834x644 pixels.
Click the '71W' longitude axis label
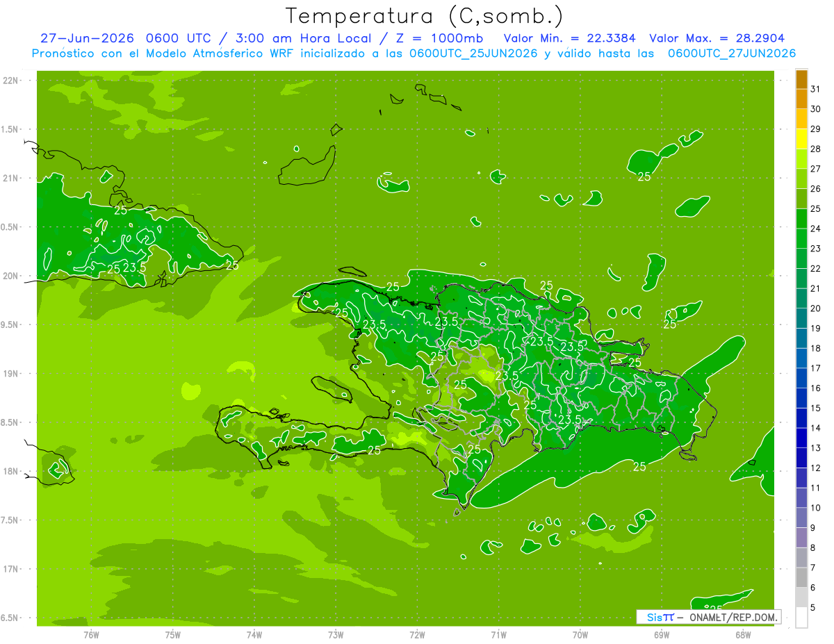pos(498,634)
